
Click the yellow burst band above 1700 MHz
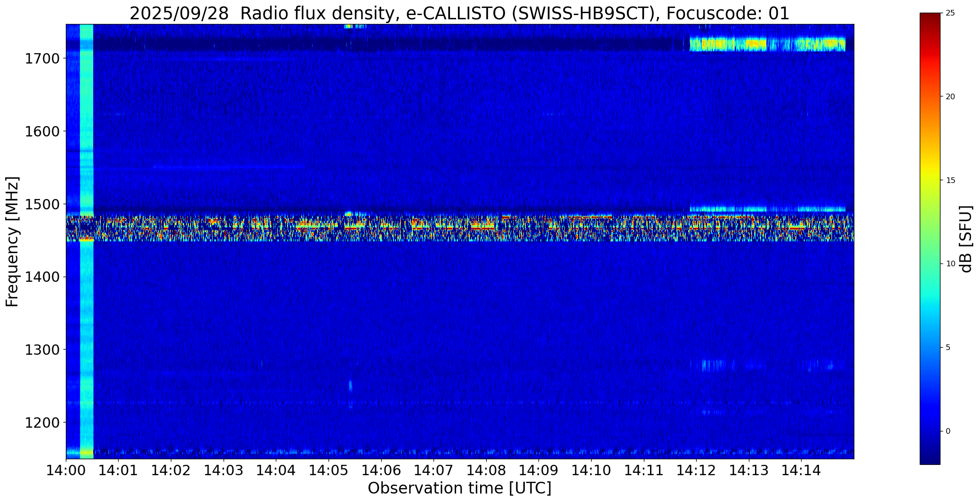tap(767, 44)
